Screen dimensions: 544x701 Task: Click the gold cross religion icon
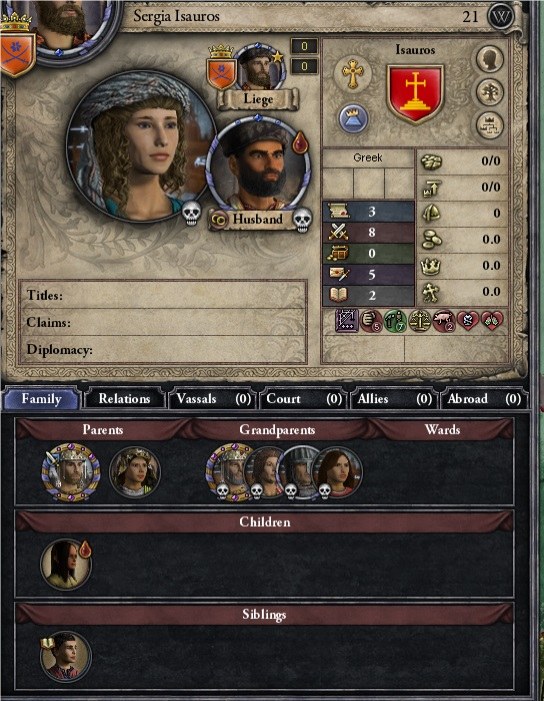353,73
